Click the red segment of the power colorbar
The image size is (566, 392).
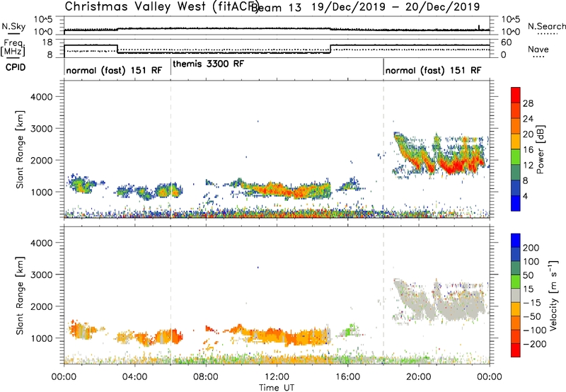[516, 95]
